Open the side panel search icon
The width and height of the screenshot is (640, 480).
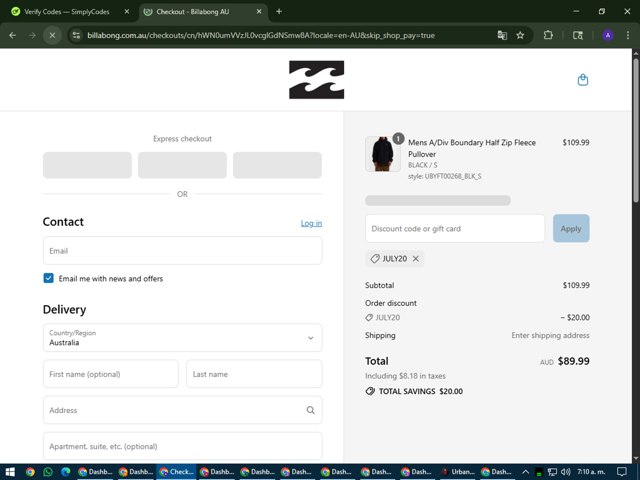[578, 36]
